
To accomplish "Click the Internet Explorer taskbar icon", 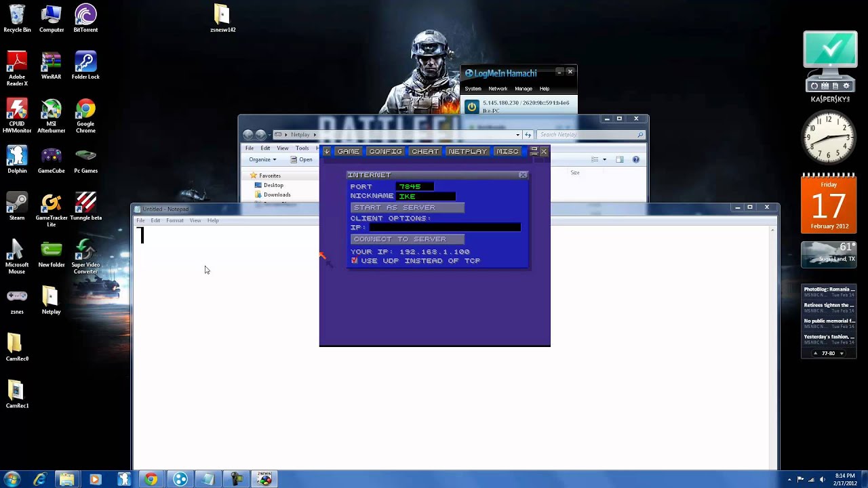I will click(39, 479).
